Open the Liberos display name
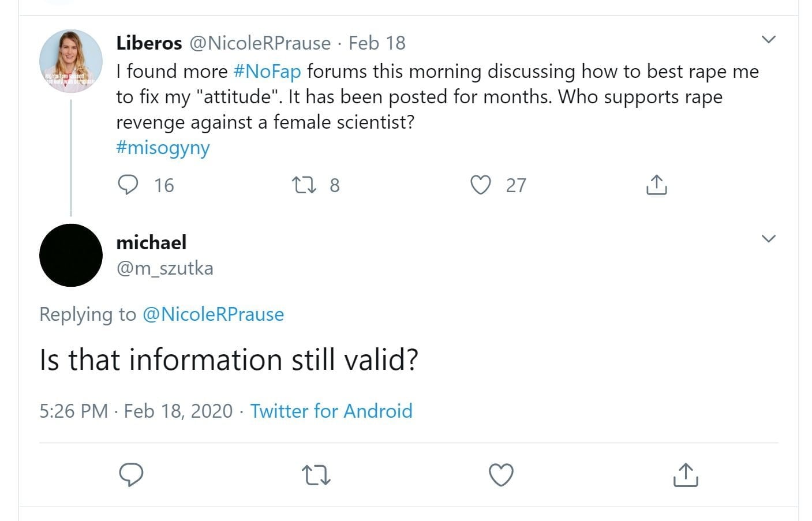Screen dimensions: 812x521 pos(149,43)
